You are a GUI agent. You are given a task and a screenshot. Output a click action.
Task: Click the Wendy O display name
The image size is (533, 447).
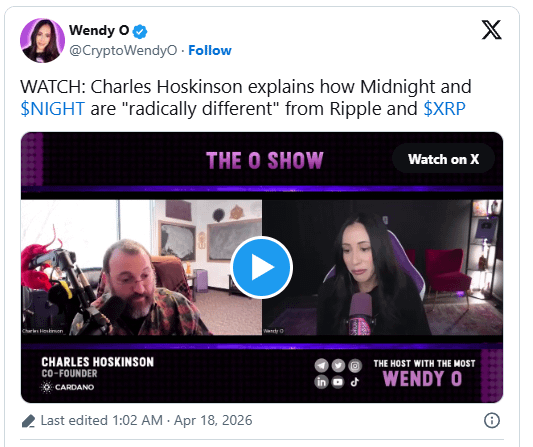[99, 31]
